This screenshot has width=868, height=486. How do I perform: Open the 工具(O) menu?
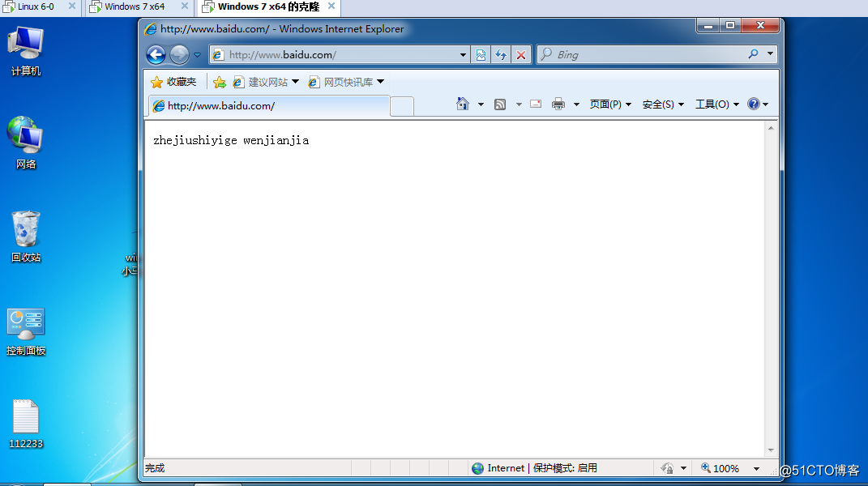click(x=717, y=104)
